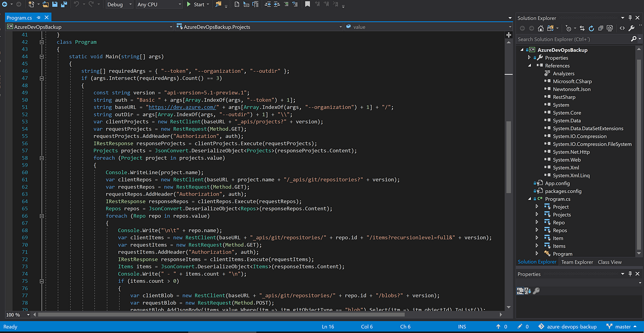This screenshot has height=333, width=644.
Task: Click the Save All toolbar icon
Action: (64, 4)
